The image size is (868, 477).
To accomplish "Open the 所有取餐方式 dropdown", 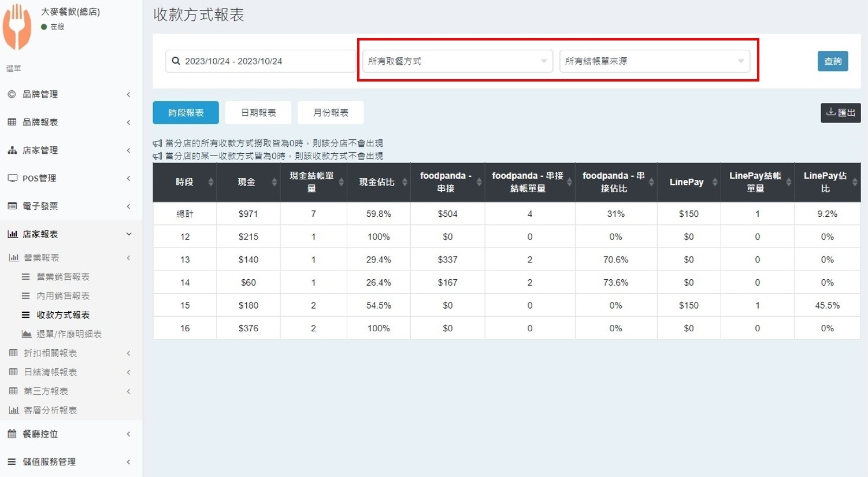I will 457,61.
